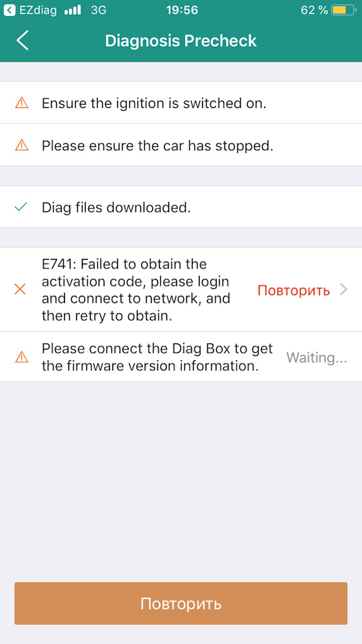Viewport: 362px width, 644px height.
Task: Select the 'Please ensure the car has stopped' row
Action: point(181,145)
